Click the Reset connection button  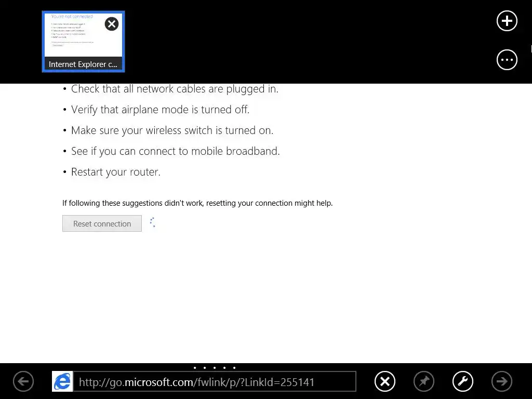pyautogui.click(x=102, y=223)
